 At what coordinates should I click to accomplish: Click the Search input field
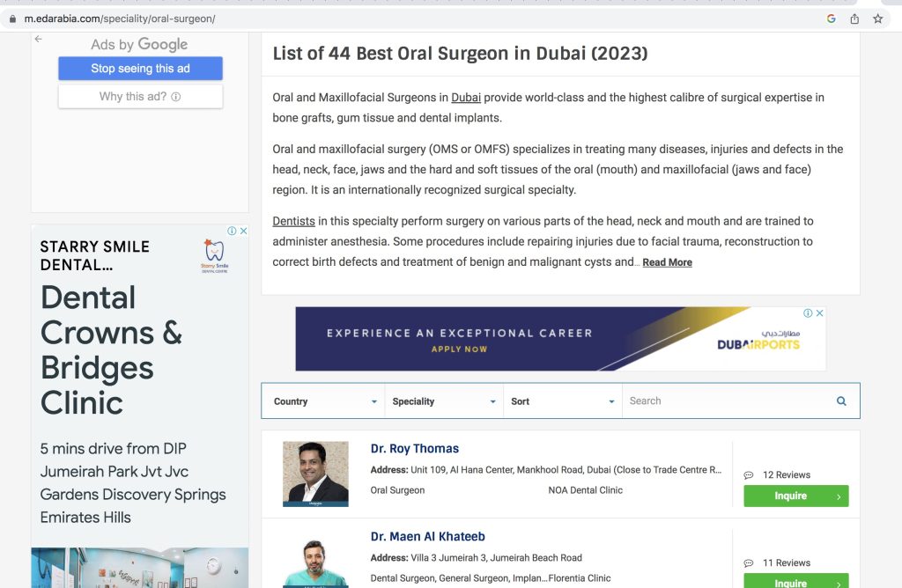pyautogui.click(x=729, y=401)
